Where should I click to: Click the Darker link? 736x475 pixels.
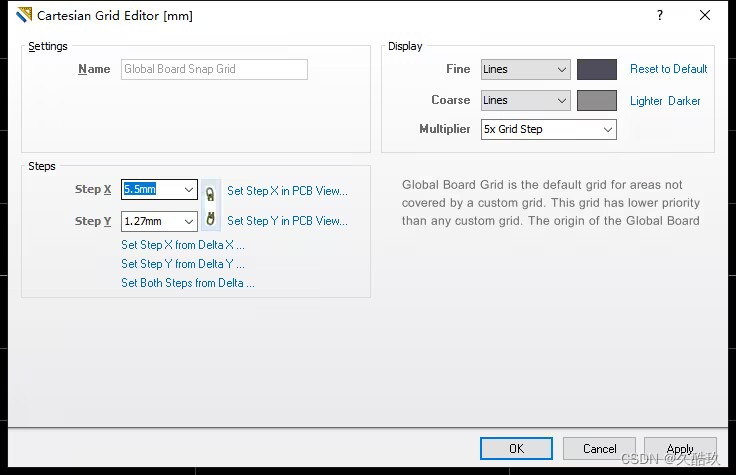tap(684, 101)
